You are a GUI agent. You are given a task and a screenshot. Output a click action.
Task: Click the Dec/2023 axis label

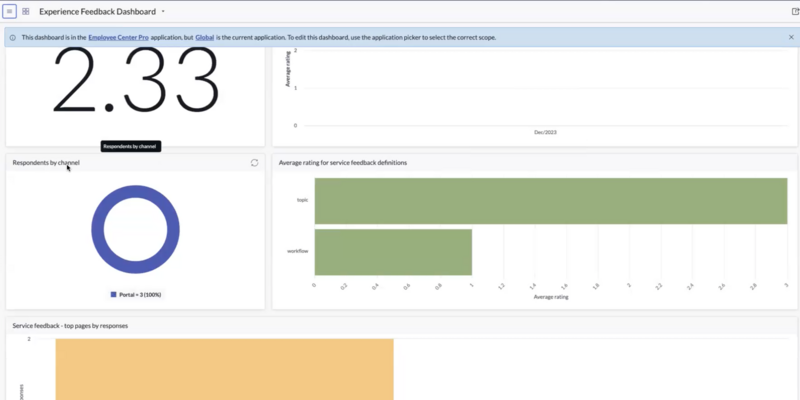pyautogui.click(x=545, y=132)
